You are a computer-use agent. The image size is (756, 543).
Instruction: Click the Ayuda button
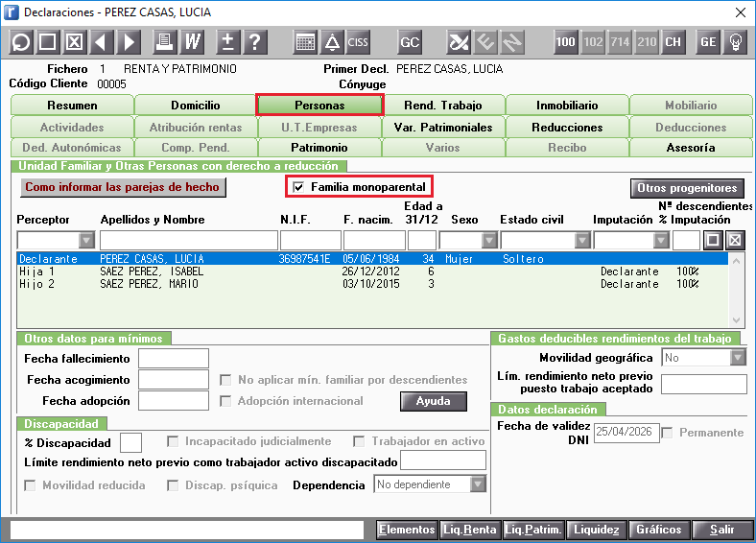[434, 401]
